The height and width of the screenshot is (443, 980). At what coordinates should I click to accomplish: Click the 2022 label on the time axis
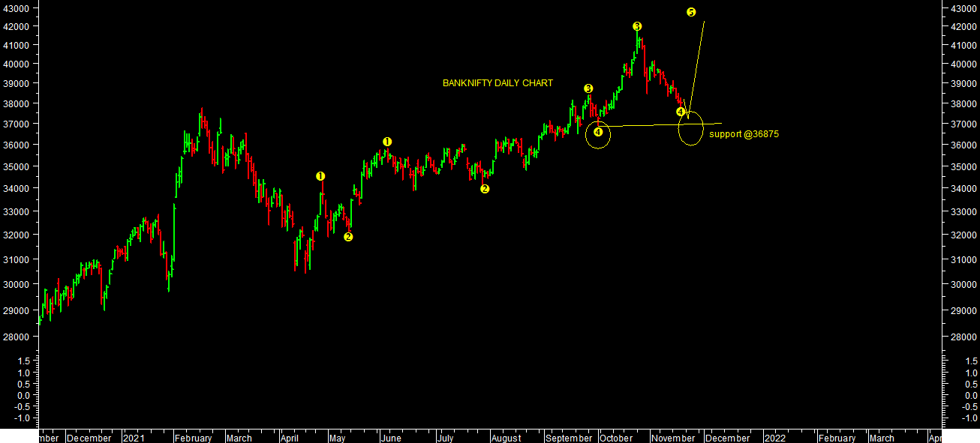(774, 438)
